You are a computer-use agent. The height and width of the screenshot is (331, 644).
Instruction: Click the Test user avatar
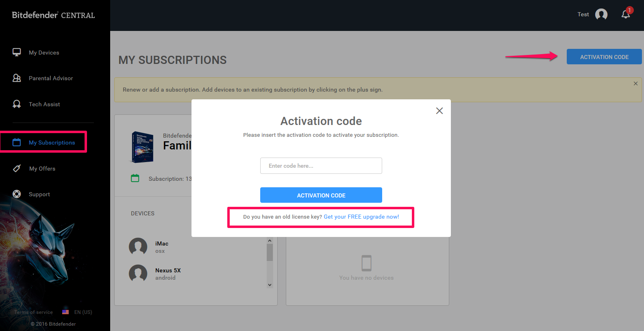(x=601, y=14)
